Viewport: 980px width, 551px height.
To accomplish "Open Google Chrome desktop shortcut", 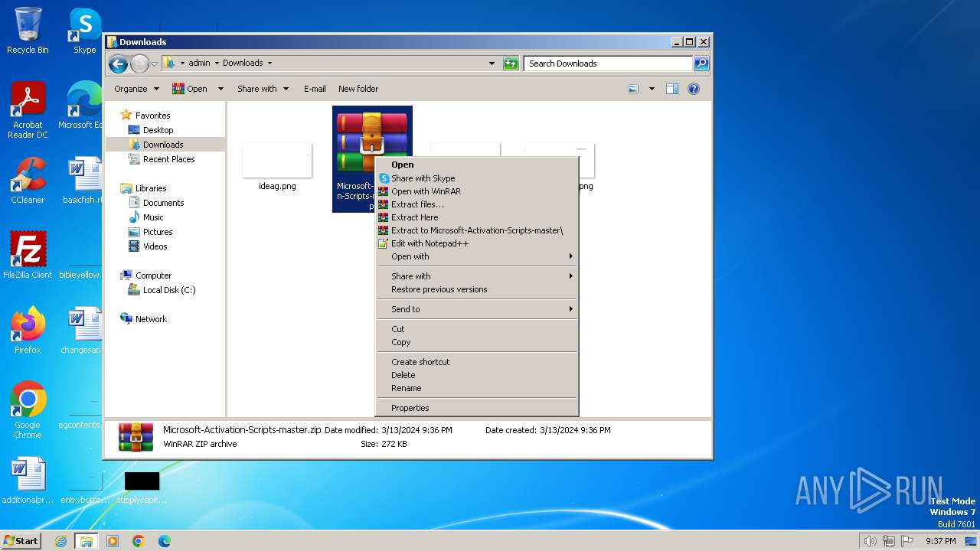I will pos(28,410).
